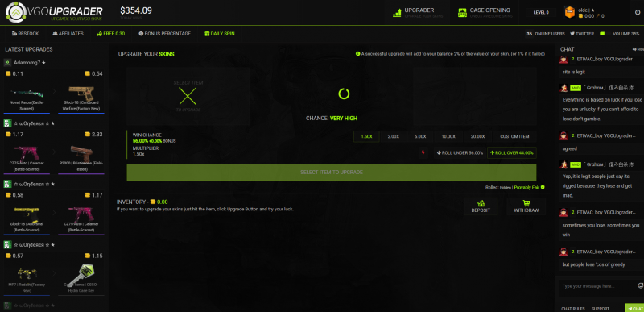Click the 35 Online Users indicator
The width and height of the screenshot is (644, 312).
[546, 34]
